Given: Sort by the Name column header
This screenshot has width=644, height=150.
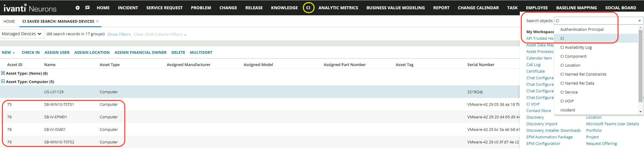Looking at the screenshot, I should [x=50, y=65].
